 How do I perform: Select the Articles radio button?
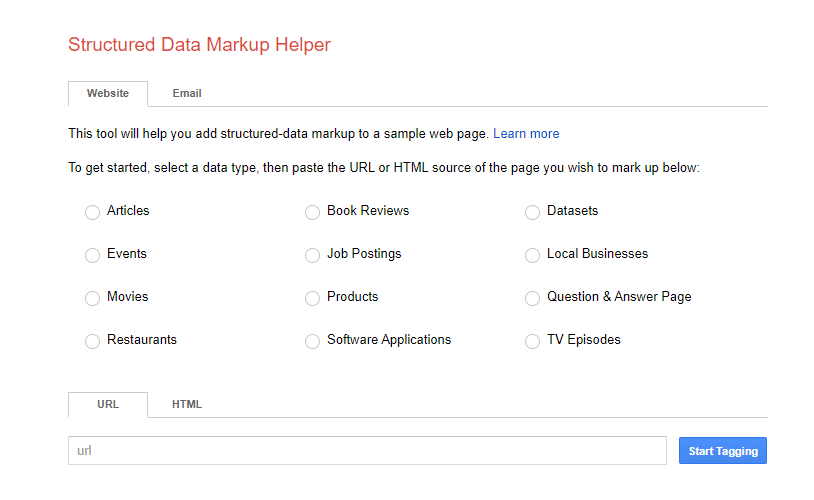[93, 212]
